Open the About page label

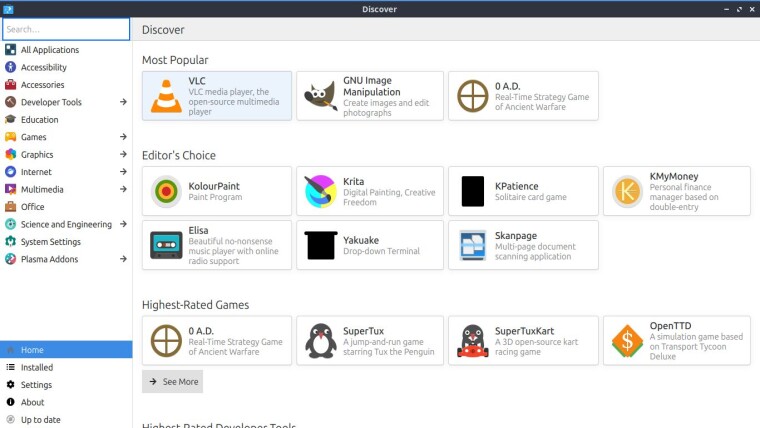click(x=32, y=402)
